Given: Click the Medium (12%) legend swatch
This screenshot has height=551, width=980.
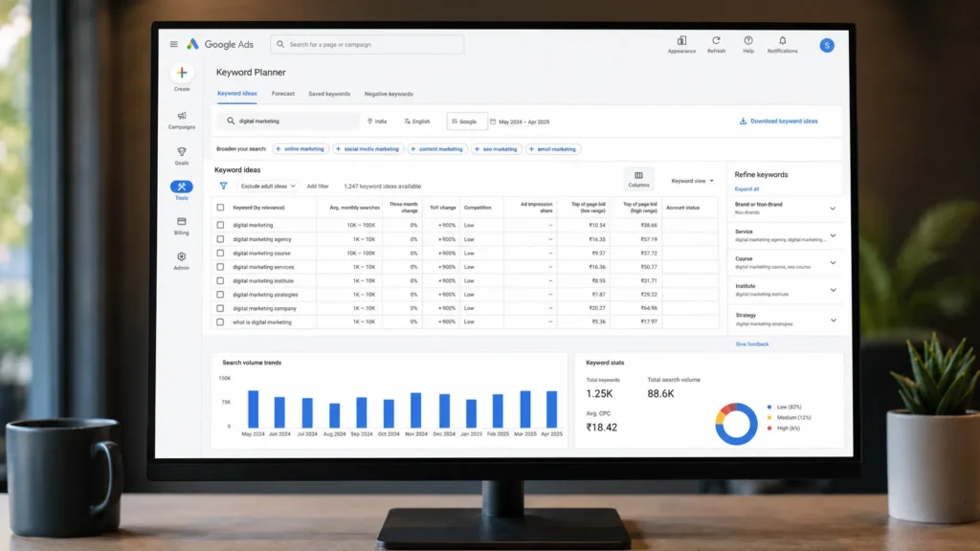Looking at the screenshot, I should click(768, 418).
